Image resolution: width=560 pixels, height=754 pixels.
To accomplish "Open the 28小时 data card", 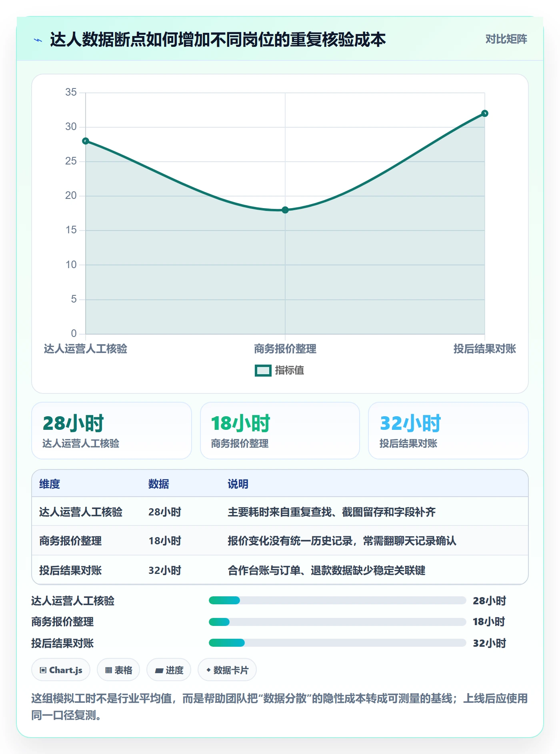I will pyautogui.click(x=112, y=431).
